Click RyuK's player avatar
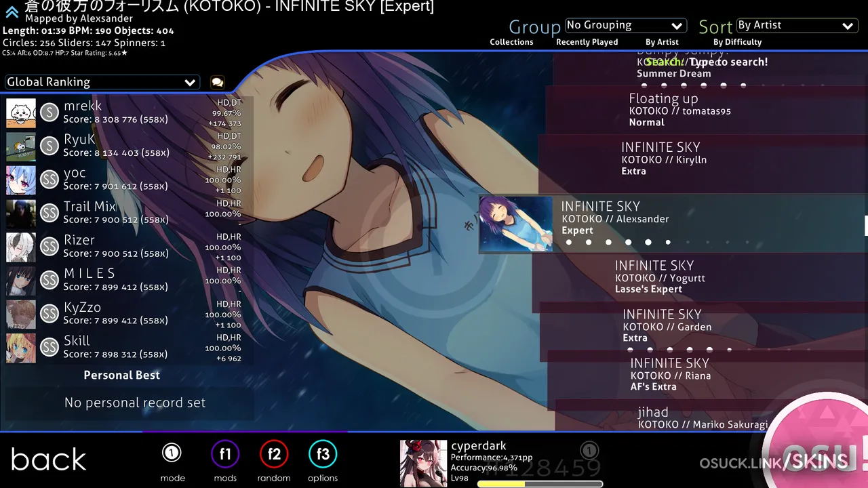This screenshot has width=868, height=488. (21, 146)
